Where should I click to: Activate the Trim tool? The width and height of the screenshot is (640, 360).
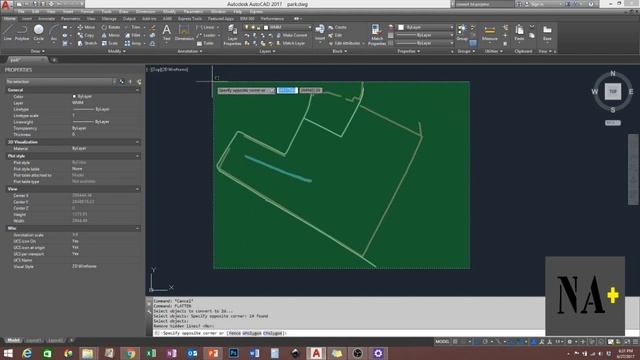coord(132,27)
